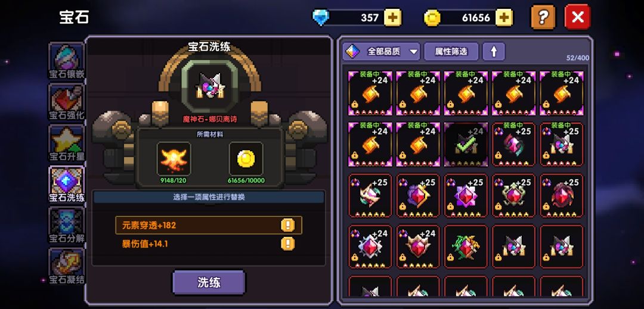Screen dimensions: 644x309
Task: Toggle sort order with the arrow button
Action: (494, 52)
